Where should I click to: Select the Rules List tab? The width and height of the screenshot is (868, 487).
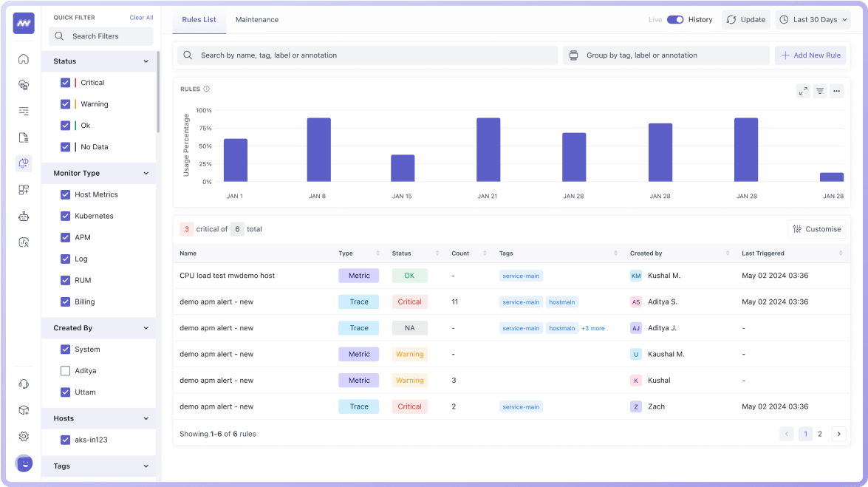coord(199,20)
